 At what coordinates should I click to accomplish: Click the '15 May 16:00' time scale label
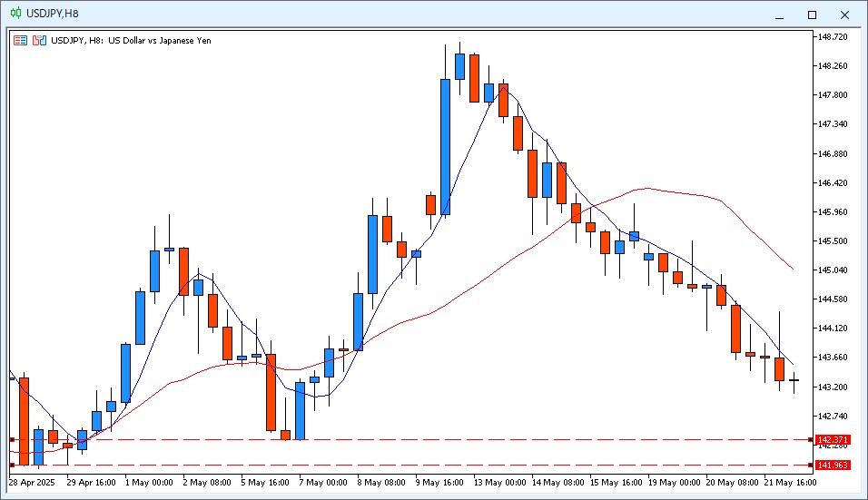pos(616,482)
